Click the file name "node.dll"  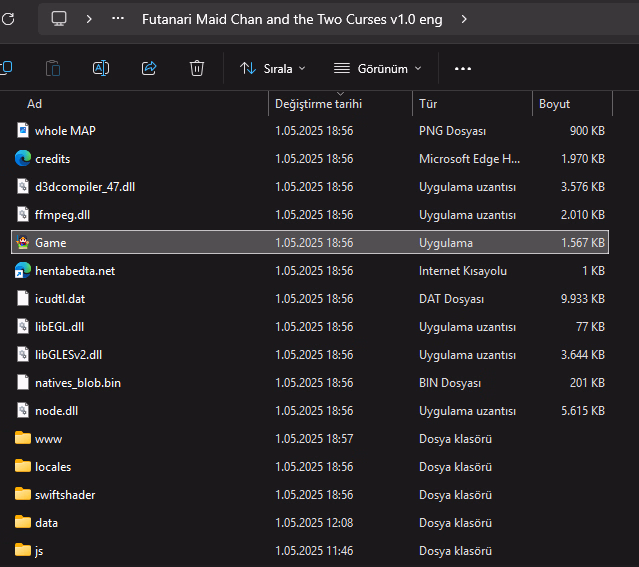[56, 411]
